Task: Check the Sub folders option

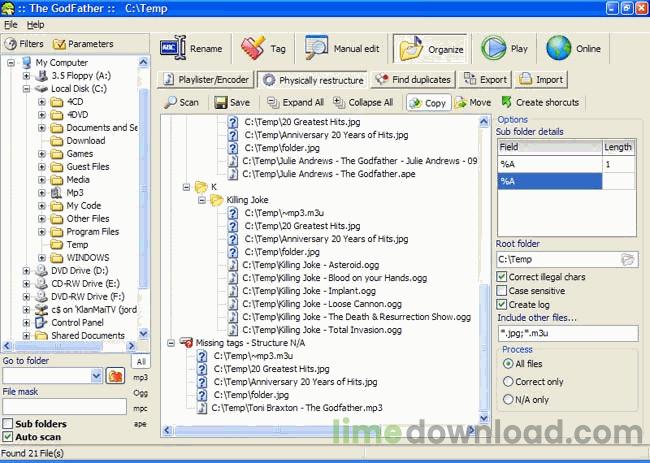Action: (9, 424)
